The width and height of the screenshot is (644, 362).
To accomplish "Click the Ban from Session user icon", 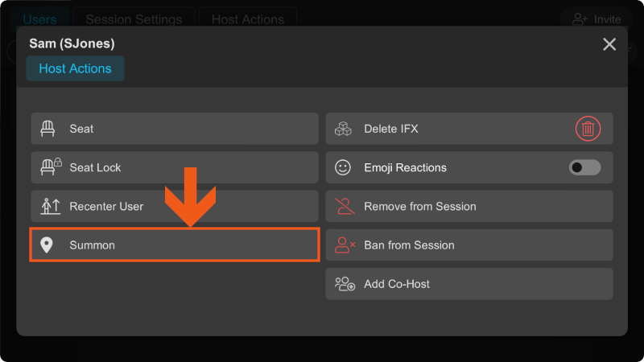I will point(345,245).
